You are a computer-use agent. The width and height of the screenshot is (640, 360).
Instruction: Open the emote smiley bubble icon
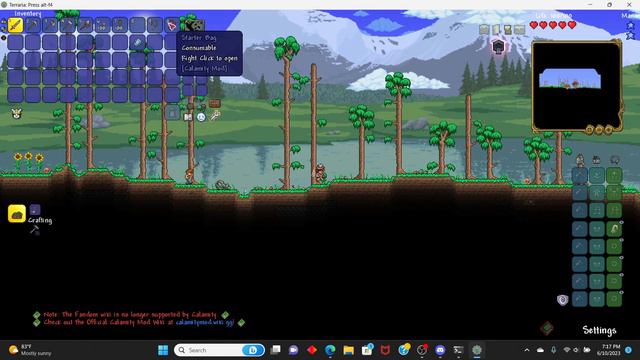201,117
